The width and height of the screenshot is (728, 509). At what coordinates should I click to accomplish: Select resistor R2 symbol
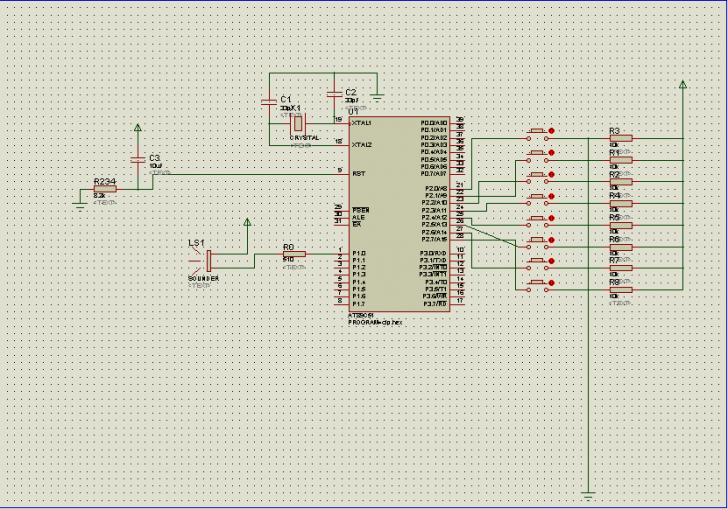click(621, 182)
